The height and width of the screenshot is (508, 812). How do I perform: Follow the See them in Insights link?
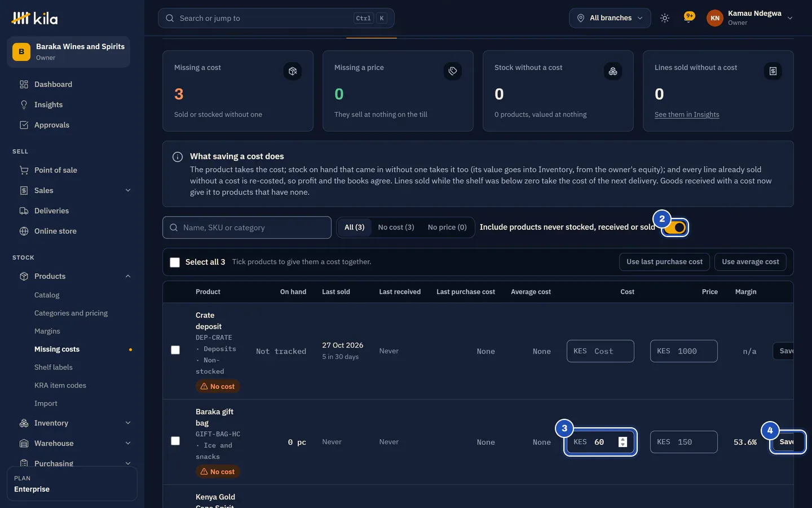coord(687,115)
